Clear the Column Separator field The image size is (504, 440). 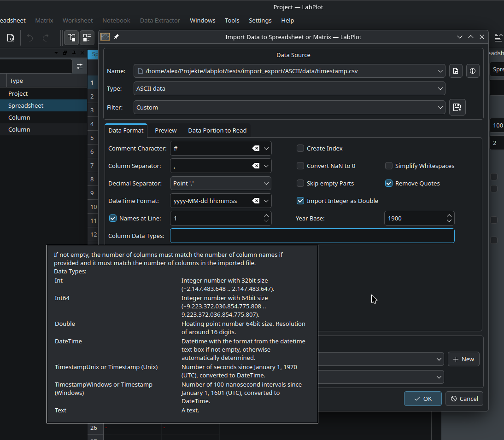(256, 166)
